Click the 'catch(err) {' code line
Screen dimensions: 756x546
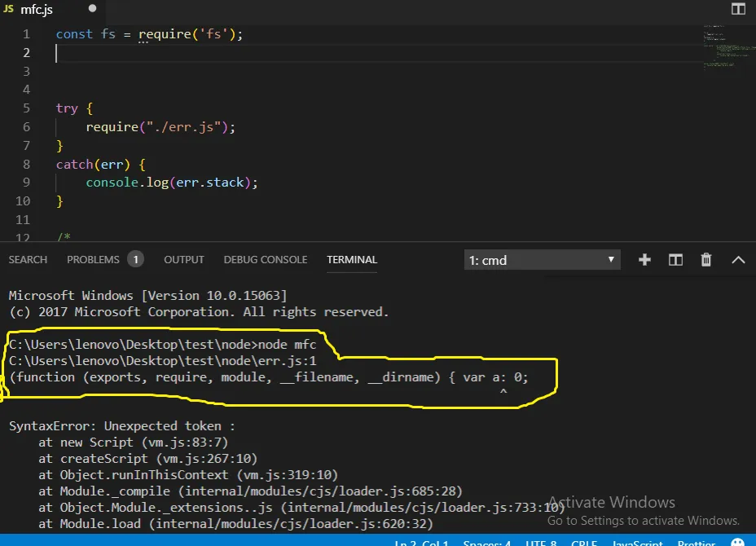coord(101,165)
